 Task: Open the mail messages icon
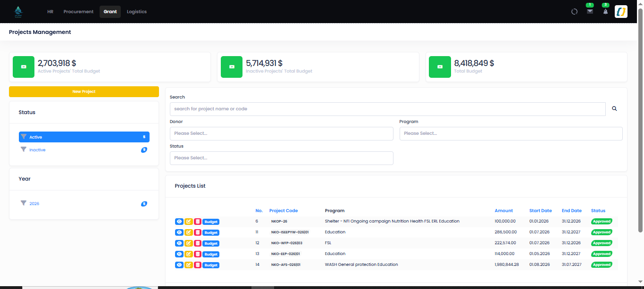point(590,12)
